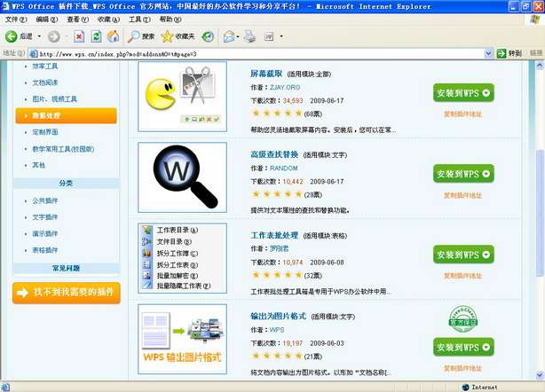Click inside the address URL field
The image size is (545, 392).
point(261,53)
